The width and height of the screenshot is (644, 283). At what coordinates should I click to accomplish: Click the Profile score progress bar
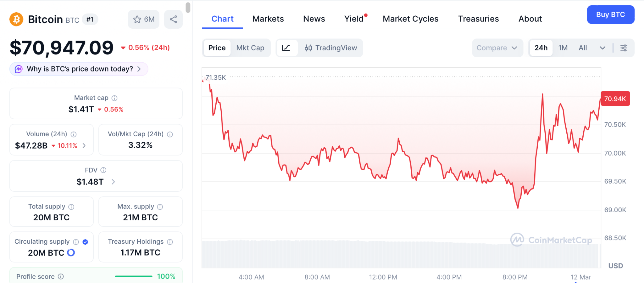point(134,276)
